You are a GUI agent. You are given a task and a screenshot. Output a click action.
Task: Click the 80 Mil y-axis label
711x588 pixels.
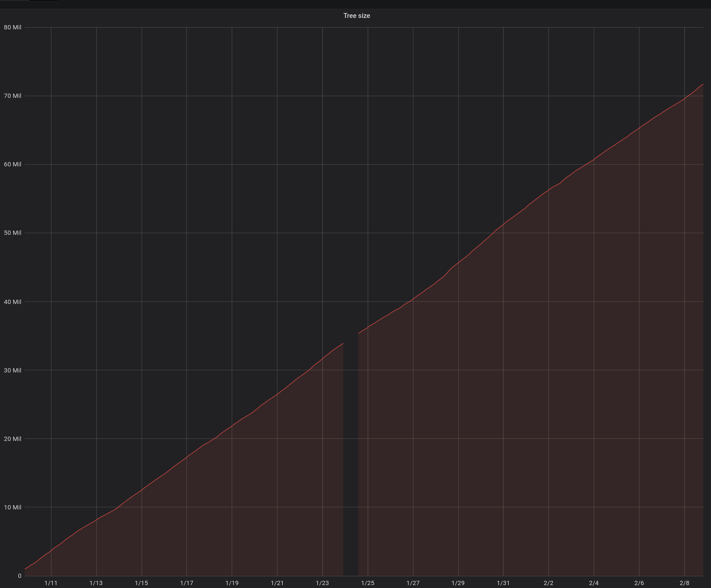pyautogui.click(x=12, y=27)
